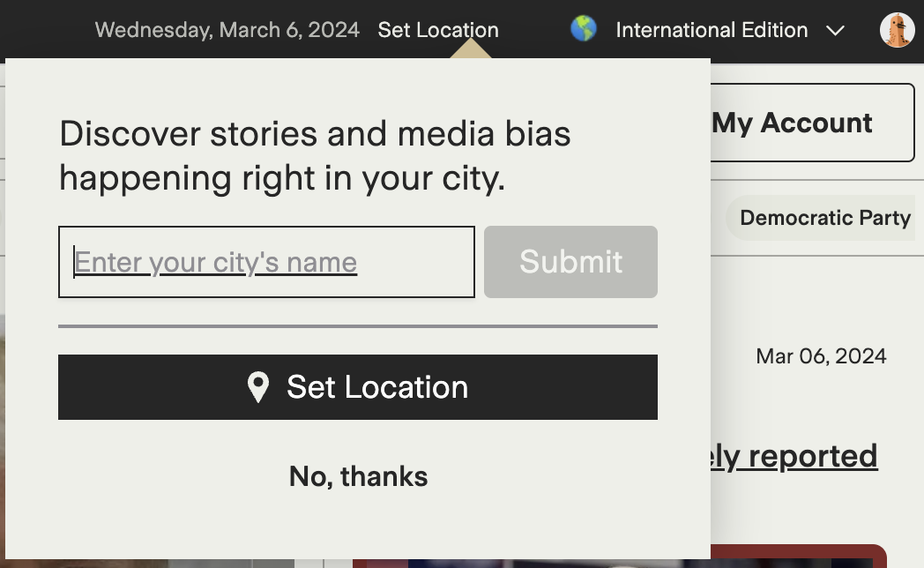The width and height of the screenshot is (924, 568).
Task: Click the globe icon beside International Edition
Action: tap(583, 29)
